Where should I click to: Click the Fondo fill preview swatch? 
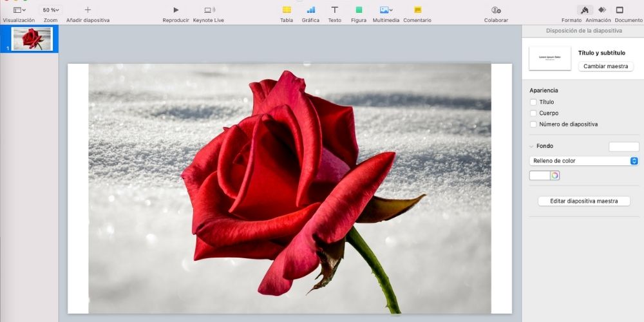click(624, 147)
